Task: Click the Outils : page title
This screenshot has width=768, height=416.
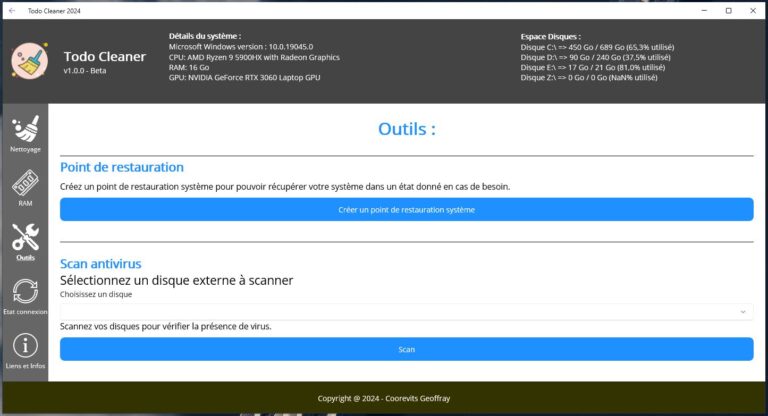Action: pos(407,129)
